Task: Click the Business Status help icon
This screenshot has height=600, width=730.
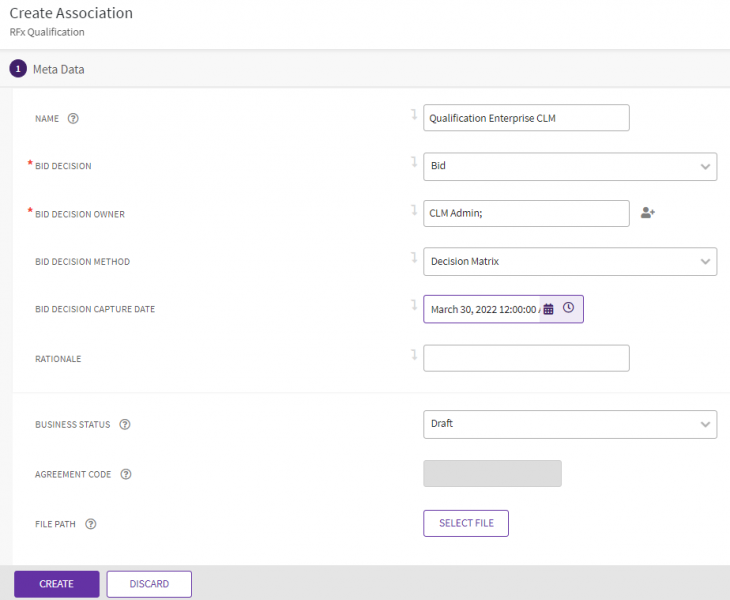Action: click(x=125, y=424)
